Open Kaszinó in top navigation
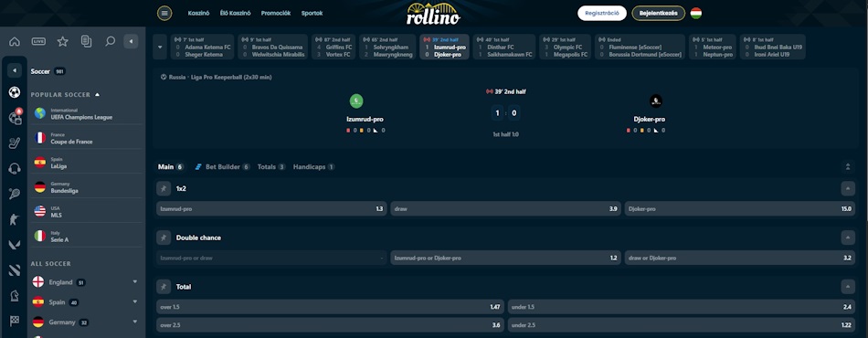Viewport: 868px width, 338px height. pos(199,14)
